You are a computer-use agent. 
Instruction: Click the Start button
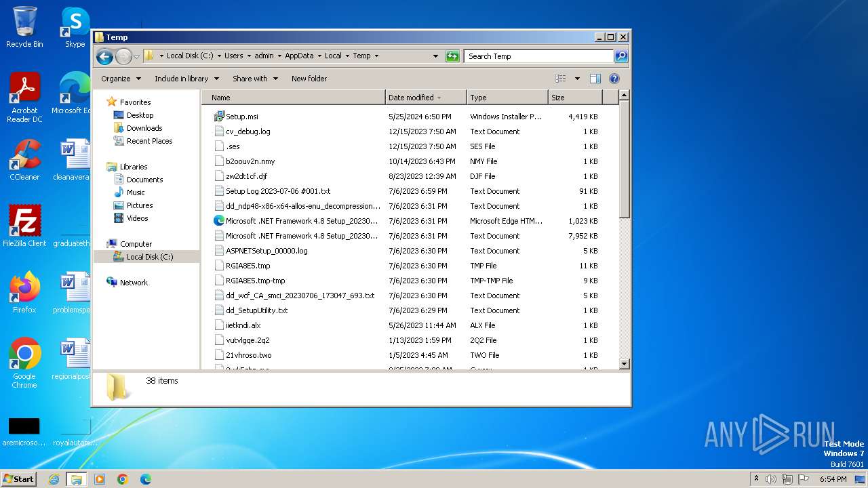19,479
